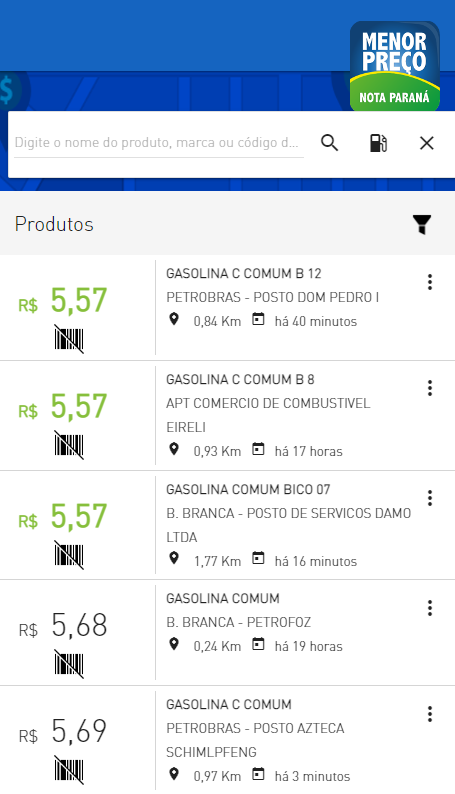Click barcode icon under the 5,68 price
This screenshot has width=455, height=794.
(x=69, y=664)
